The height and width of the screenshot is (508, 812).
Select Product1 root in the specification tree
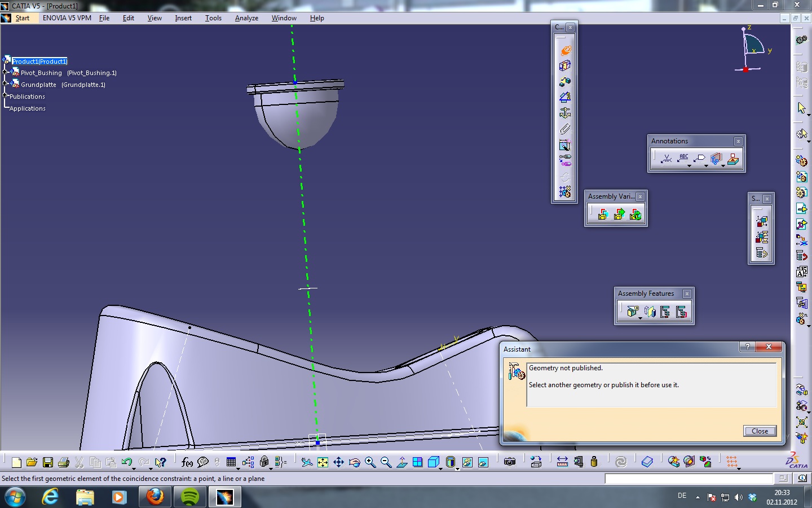click(39, 61)
